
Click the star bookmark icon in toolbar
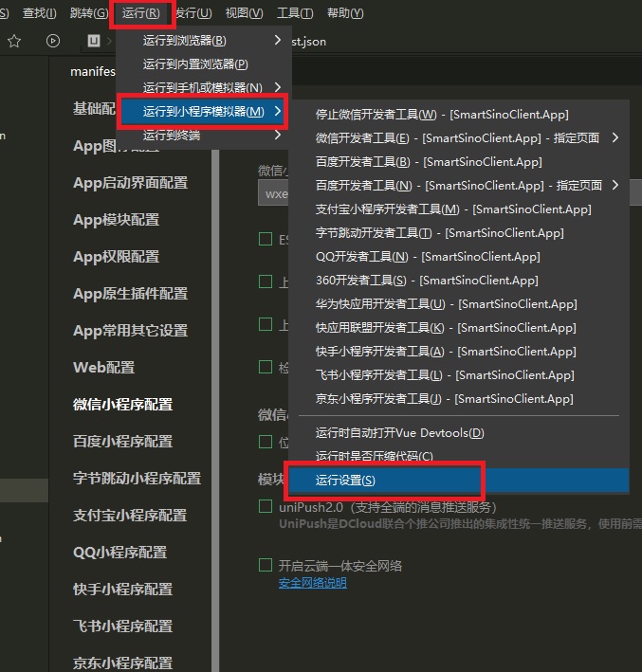(x=14, y=41)
